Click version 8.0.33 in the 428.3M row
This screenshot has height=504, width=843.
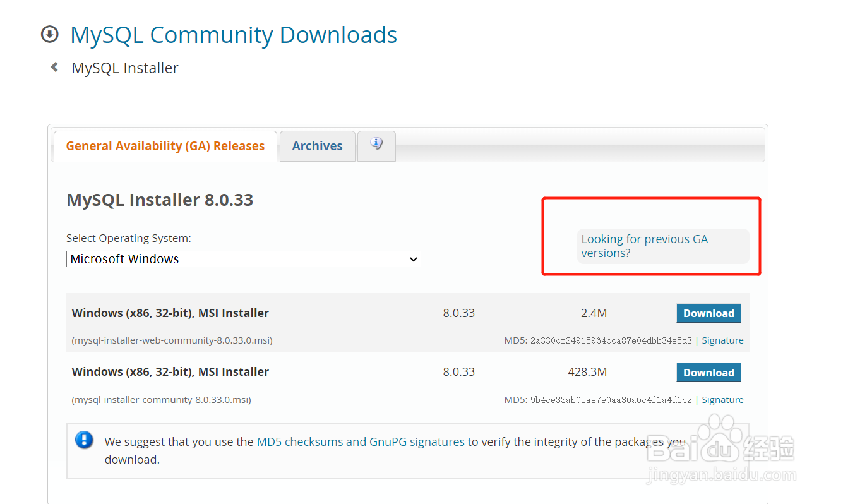click(459, 372)
